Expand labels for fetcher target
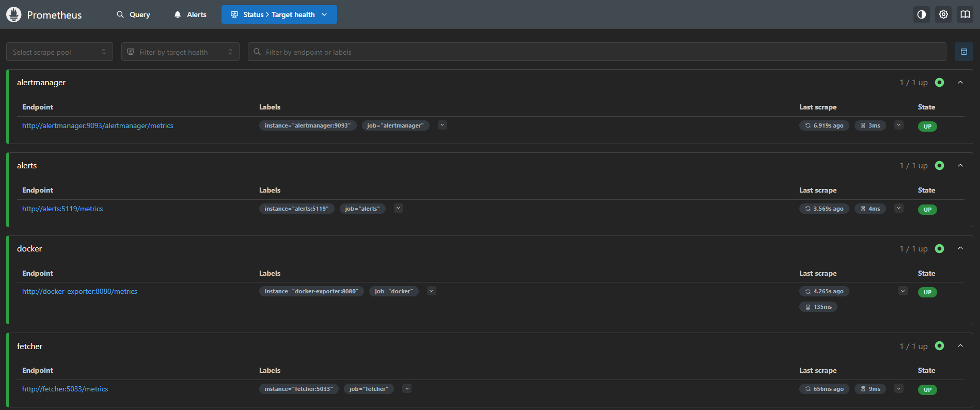This screenshot has width=980, height=410. coord(407,388)
